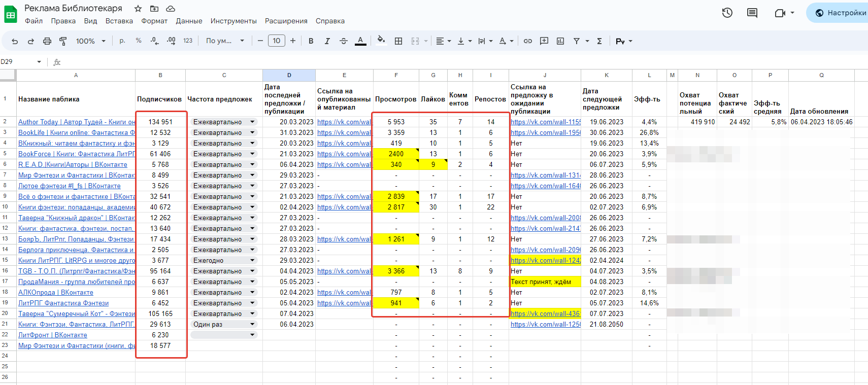Open the fill color picker

pyautogui.click(x=381, y=41)
